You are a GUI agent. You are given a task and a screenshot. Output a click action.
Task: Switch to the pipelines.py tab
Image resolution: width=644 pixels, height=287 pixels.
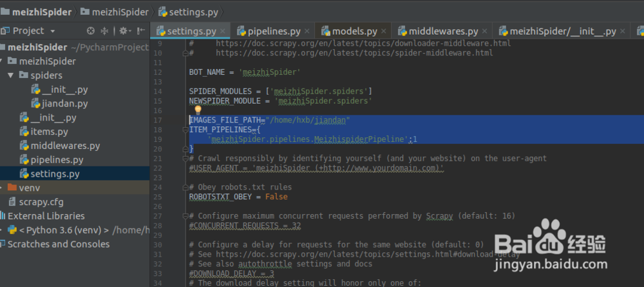coord(274,31)
